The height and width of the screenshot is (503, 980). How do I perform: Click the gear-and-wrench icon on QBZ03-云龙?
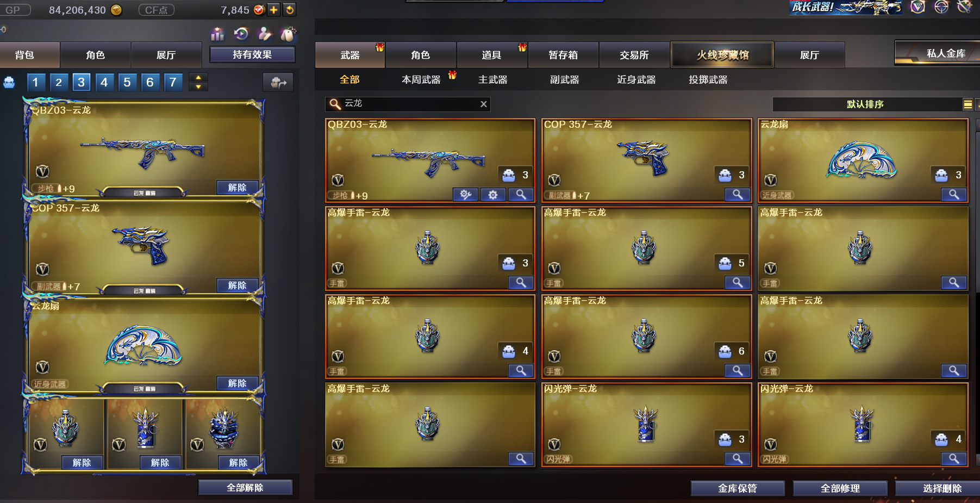pos(465,195)
